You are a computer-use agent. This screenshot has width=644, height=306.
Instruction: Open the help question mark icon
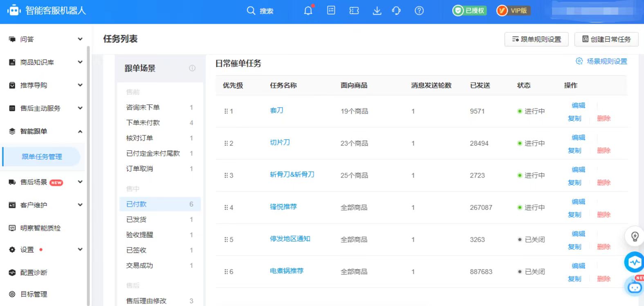click(419, 11)
